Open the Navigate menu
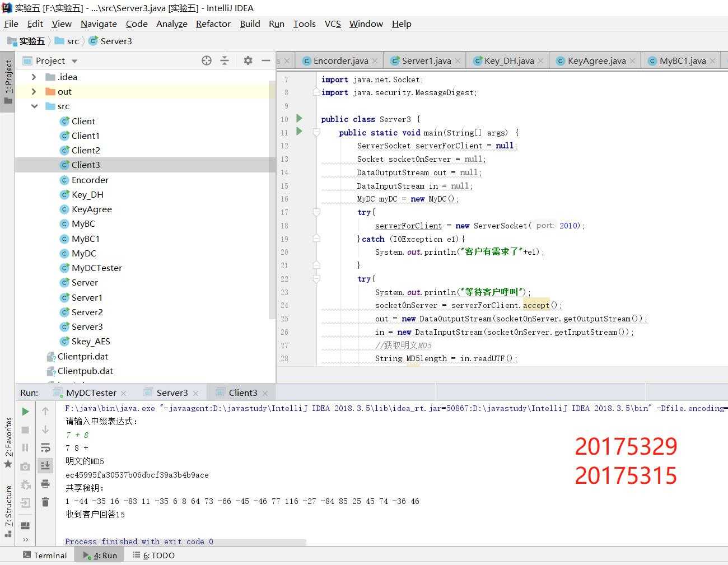Image resolution: width=728 pixels, height=565 pixels. (99, 24)
